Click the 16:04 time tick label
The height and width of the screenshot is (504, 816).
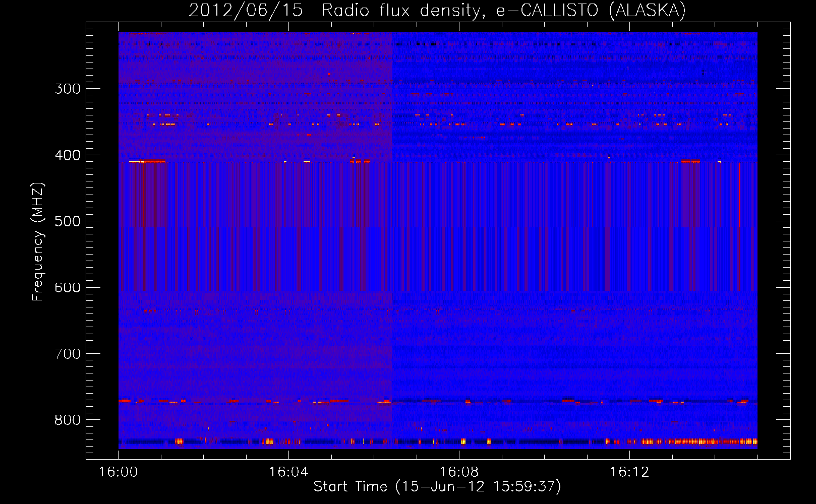tap(288, 472)
